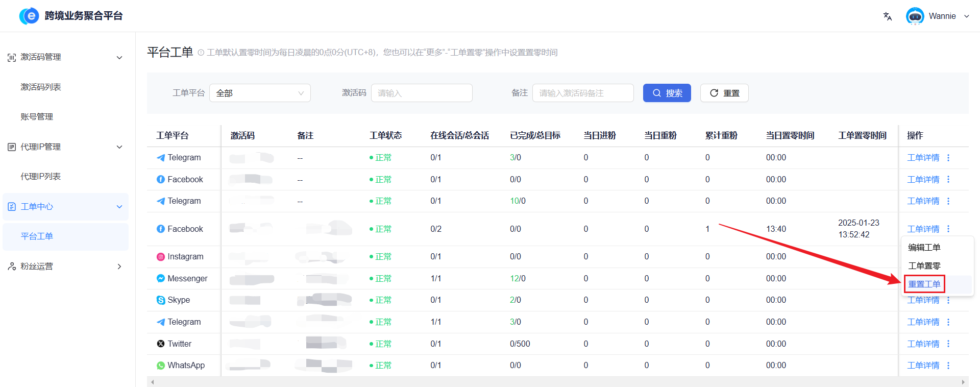Choose 编辑工单 in the popup menu
The height and width of the screenshot is (387, 980).
(924, 247)
